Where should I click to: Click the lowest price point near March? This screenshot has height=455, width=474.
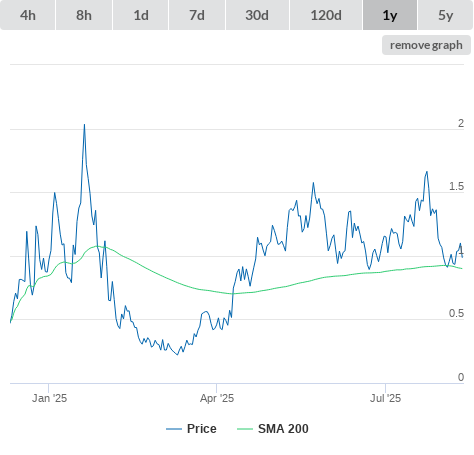tap(177, 354)
